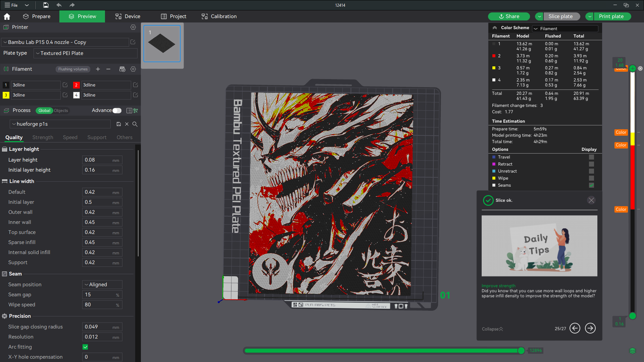Go to the home screen icon
The image size is (644, 362).
click(7, 16)
